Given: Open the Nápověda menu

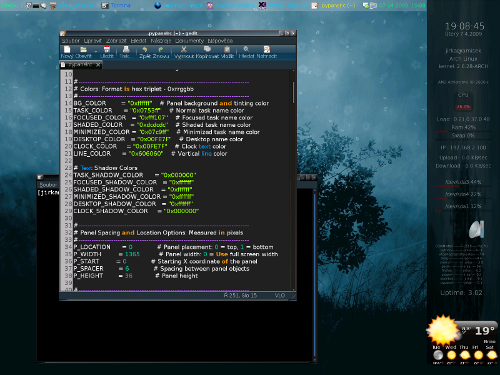Looking at the screenshot, I should 220,41.
